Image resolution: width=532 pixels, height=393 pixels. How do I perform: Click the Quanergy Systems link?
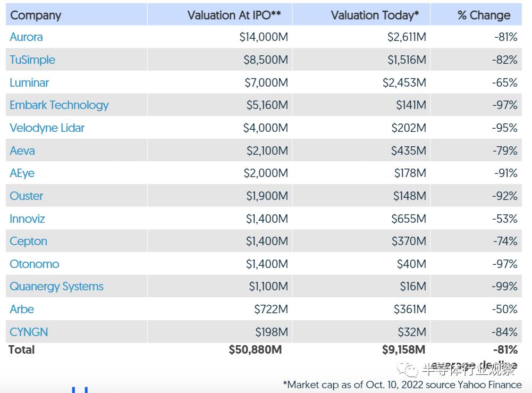[x=56, y=287]
